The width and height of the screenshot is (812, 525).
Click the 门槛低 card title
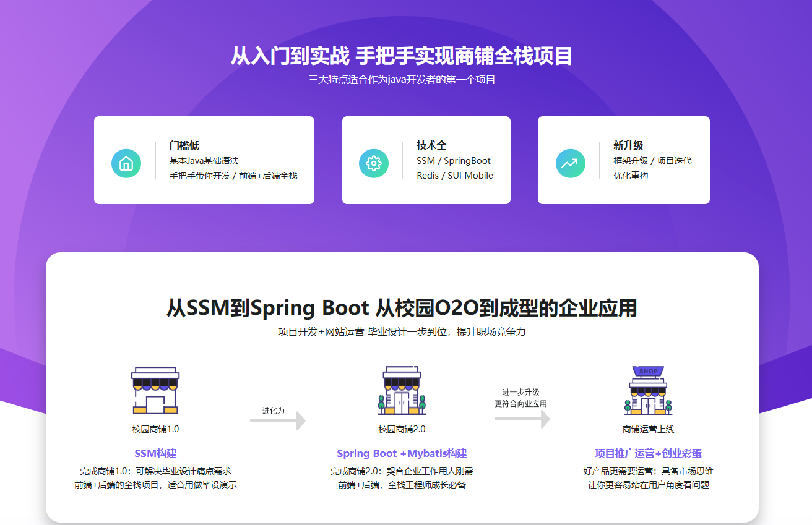[x=184, y=145]
